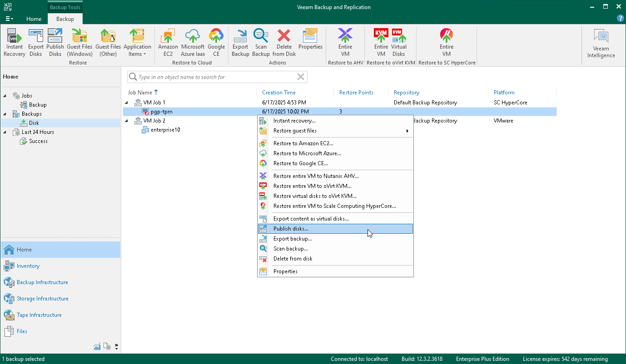
Task: Switch to the Backup ribbon tab
Action: pyautogui.click(x=65, y=19)
